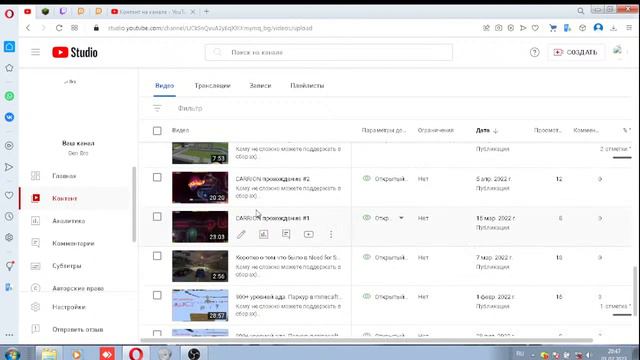Open the filter icon above the video list
This screenshot has height=360, width=640.
157,108
